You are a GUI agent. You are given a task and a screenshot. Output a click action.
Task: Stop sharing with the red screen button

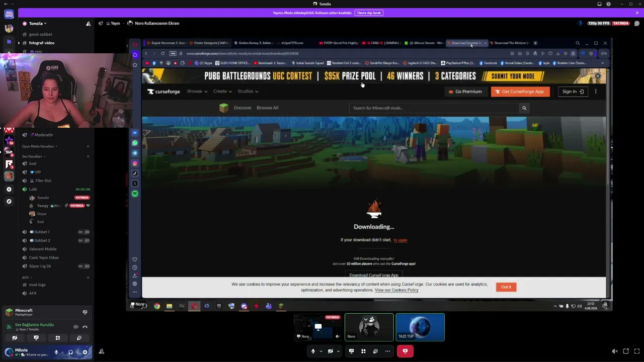pyautogui.click(x=405, y=351)
